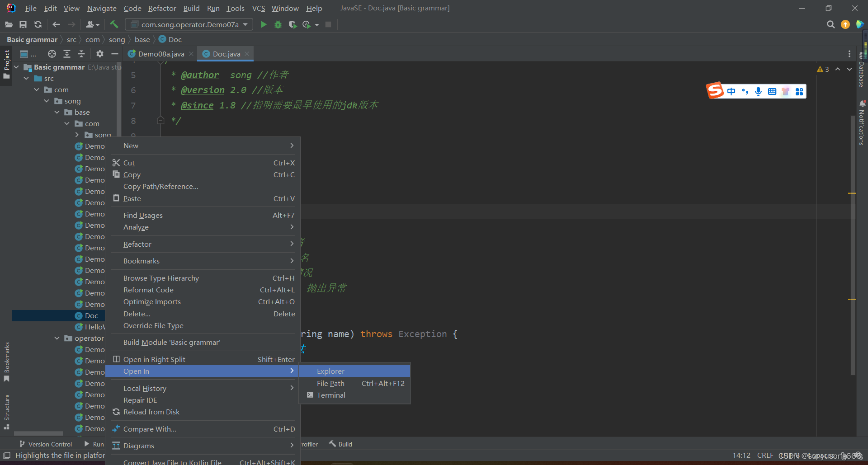
Task: Open the Notifications side panel
Action: click(862, 123)
